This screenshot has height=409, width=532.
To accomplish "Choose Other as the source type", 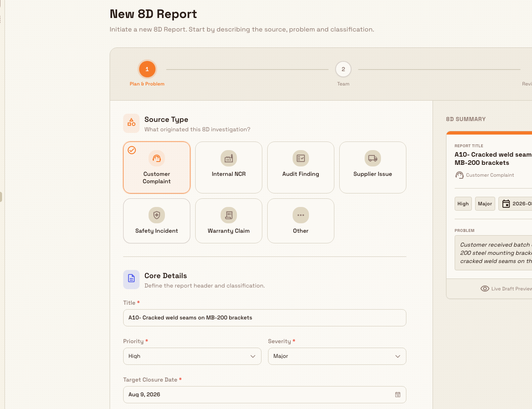I will tap(301, 221).
